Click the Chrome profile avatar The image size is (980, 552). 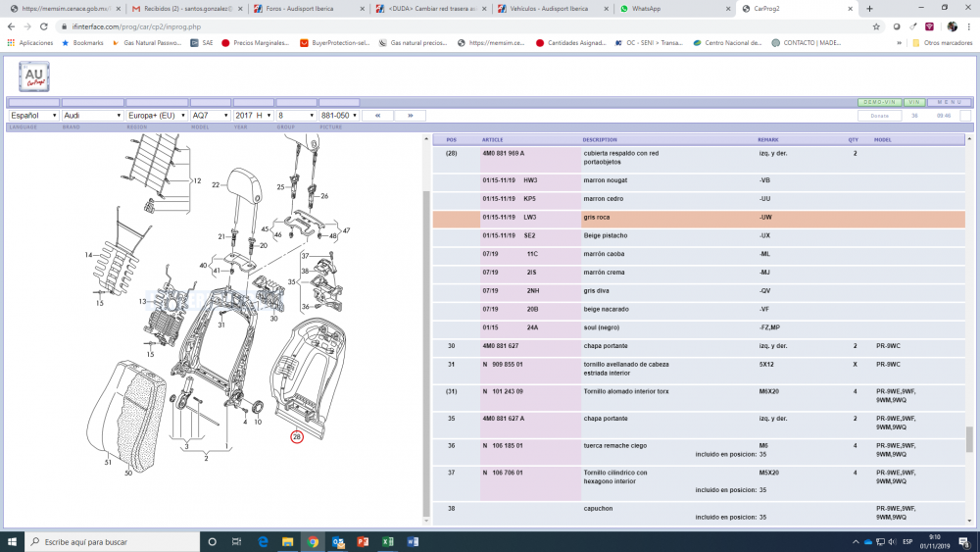click(952, 26)
